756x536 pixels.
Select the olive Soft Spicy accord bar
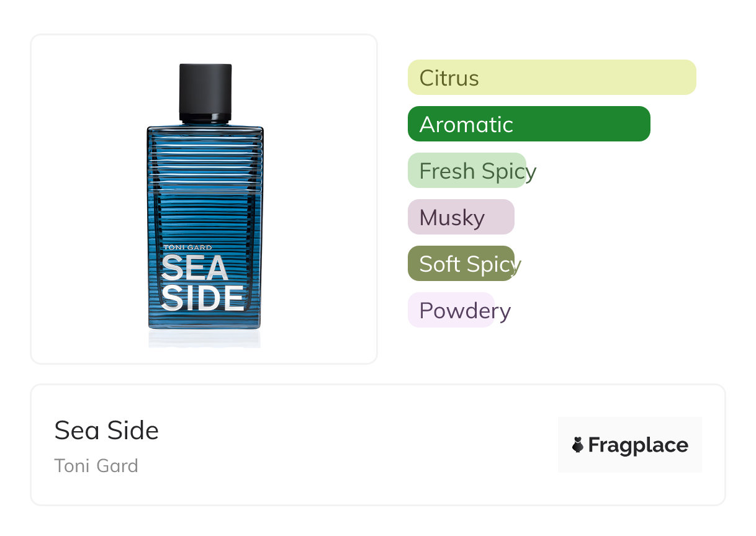click(x=461, y=264)
